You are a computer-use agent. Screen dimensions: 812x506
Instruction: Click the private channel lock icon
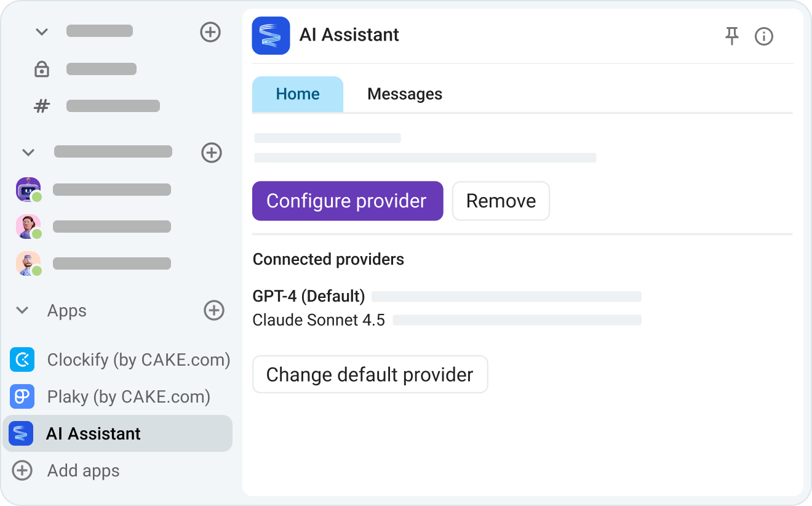point(41,69)
